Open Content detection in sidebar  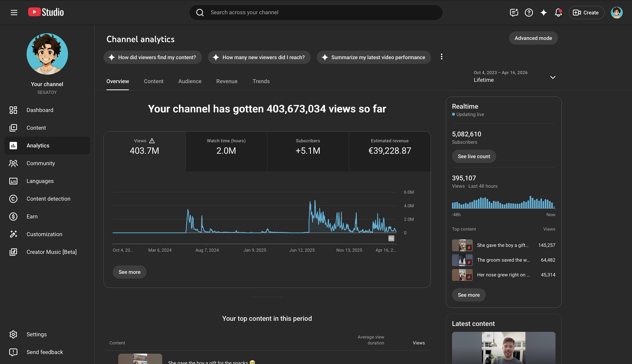coord(48,199)
